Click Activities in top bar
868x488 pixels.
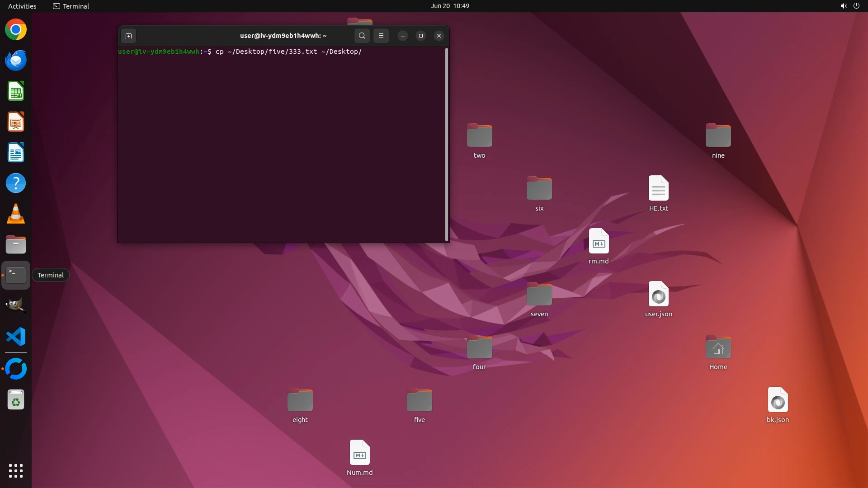[22, 6]
